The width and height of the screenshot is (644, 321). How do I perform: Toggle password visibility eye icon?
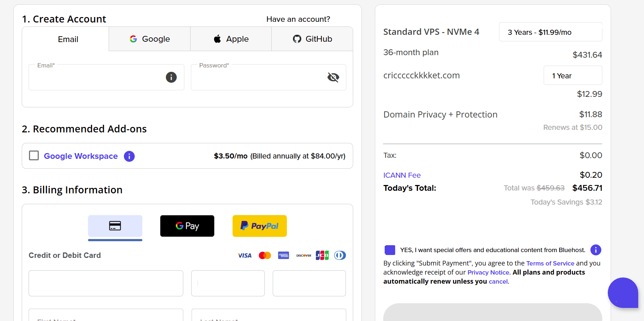pyautogui.click(x=333, y=77)
